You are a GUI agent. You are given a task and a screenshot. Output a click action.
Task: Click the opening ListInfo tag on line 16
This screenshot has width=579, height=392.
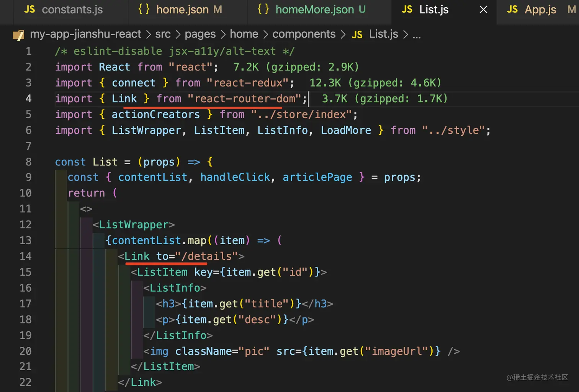tap(175, 288)
